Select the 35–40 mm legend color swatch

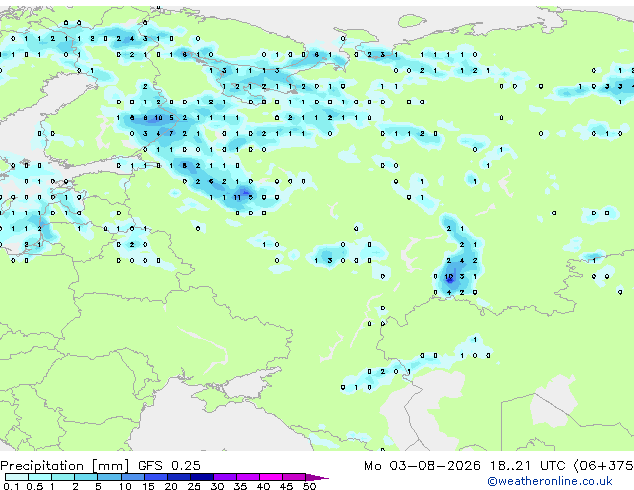248,477
